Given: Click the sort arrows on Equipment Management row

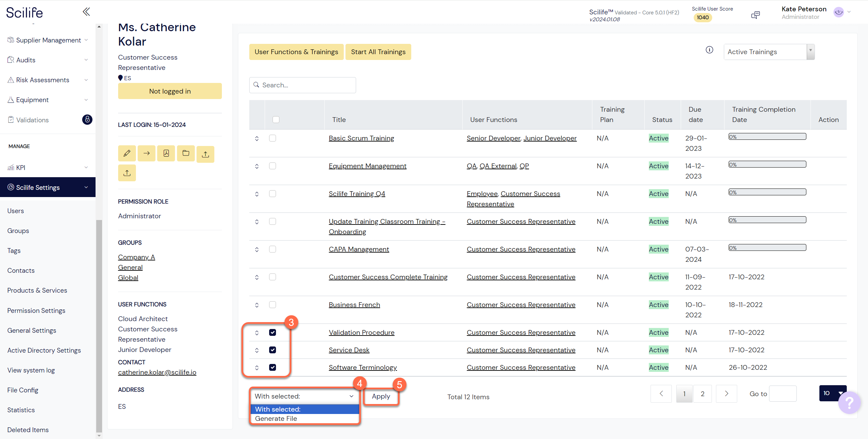Looking at the screenshot, I should [257, 166].
